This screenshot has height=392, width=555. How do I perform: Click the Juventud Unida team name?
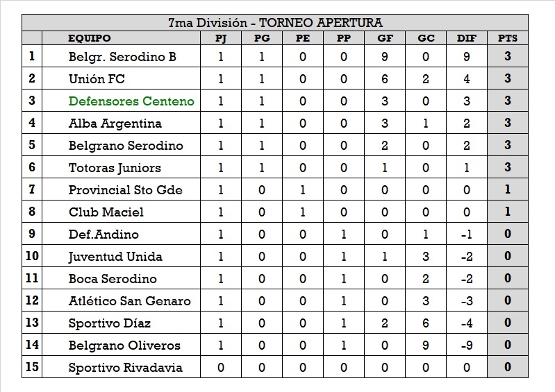tap(115, 257)
